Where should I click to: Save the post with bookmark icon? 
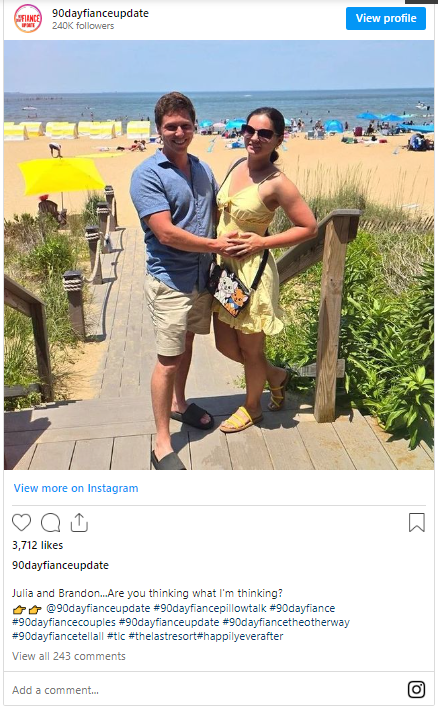coord(417,522)
